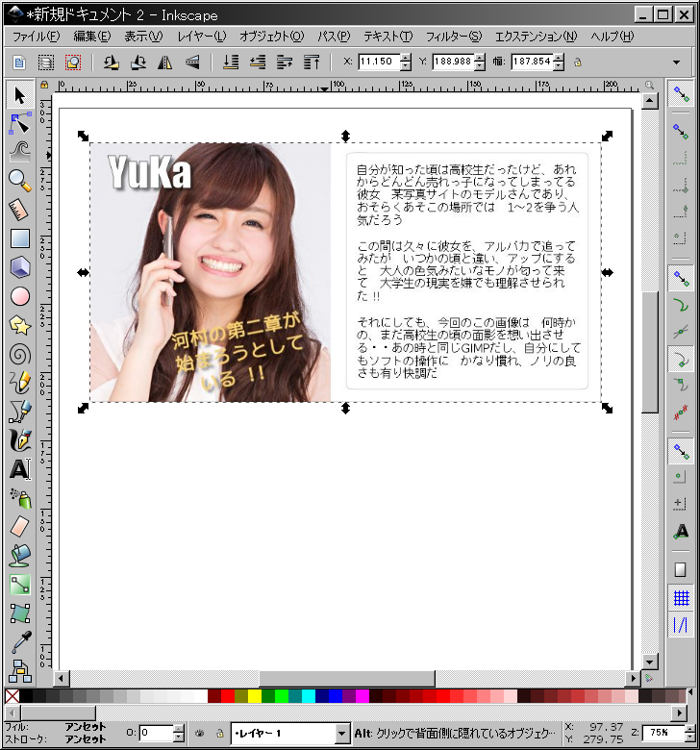Open the レイヤー(L) menu
Viewport: 700px width, 750px height.
(x=201, y=37)
